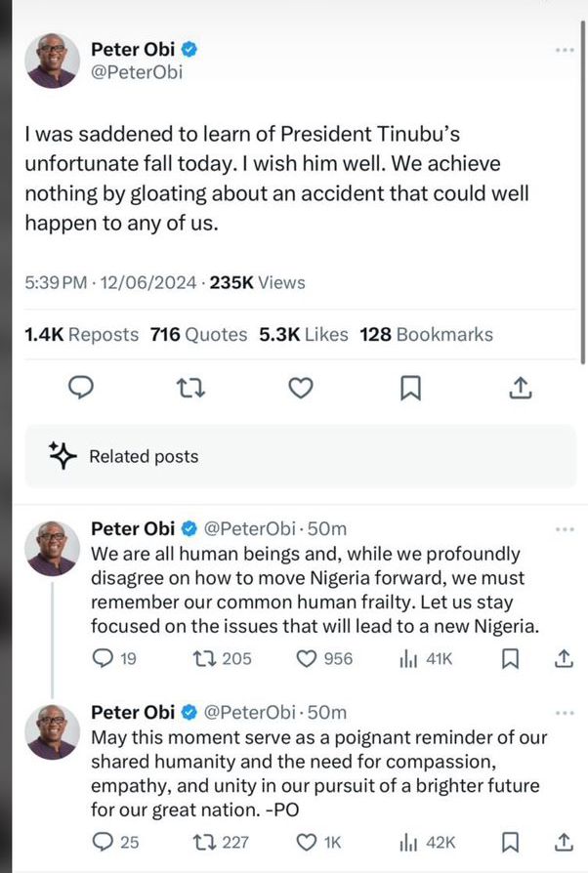Bookmark the 'poignant reminder' reply

point(510,843)
